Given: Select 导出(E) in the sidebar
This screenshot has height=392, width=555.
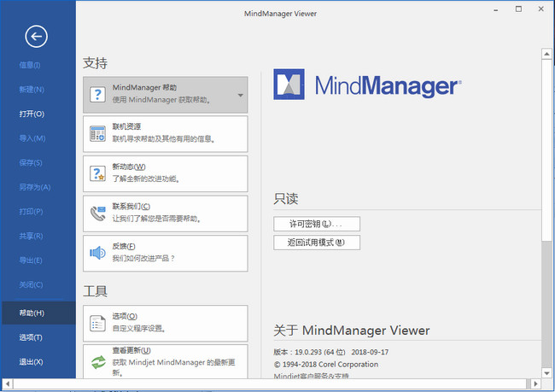Looking at the screenshot, I should (x=31, y=260).
